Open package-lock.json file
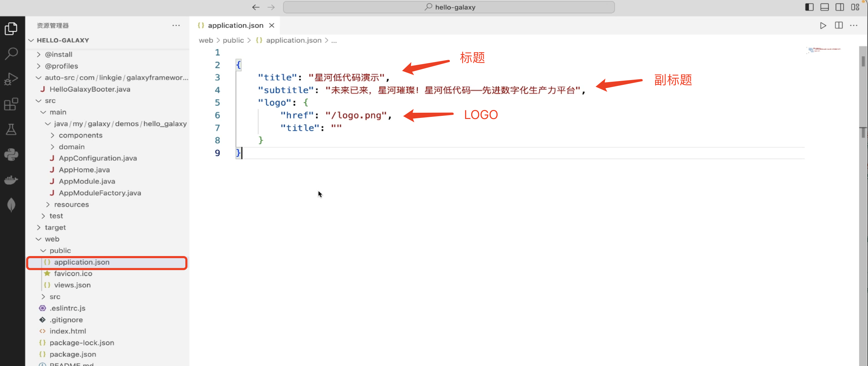The height and width of the screenshot is (366, 868). pyautogui.click(x=107, y=343)
